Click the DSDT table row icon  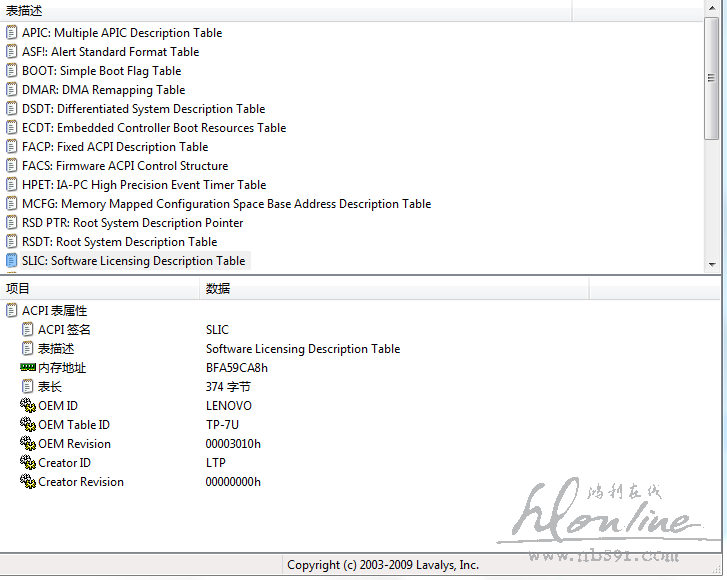[x=12, y=109]
